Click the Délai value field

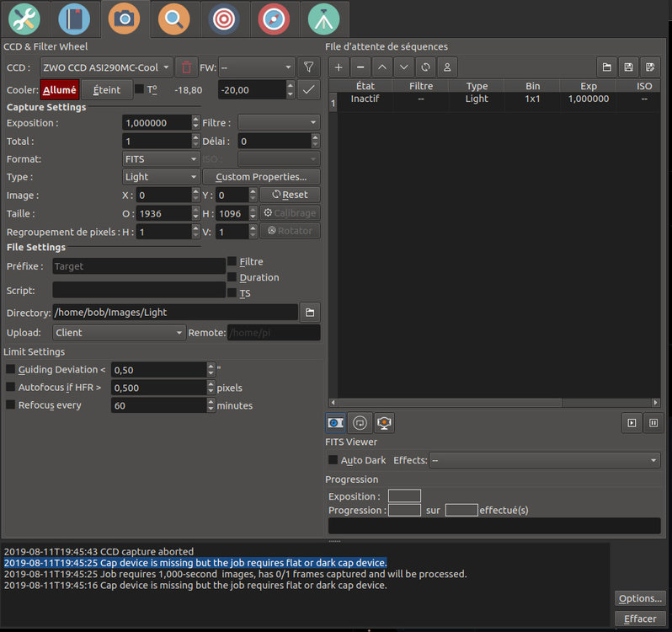pyautogui.click(x=275, y=141)
